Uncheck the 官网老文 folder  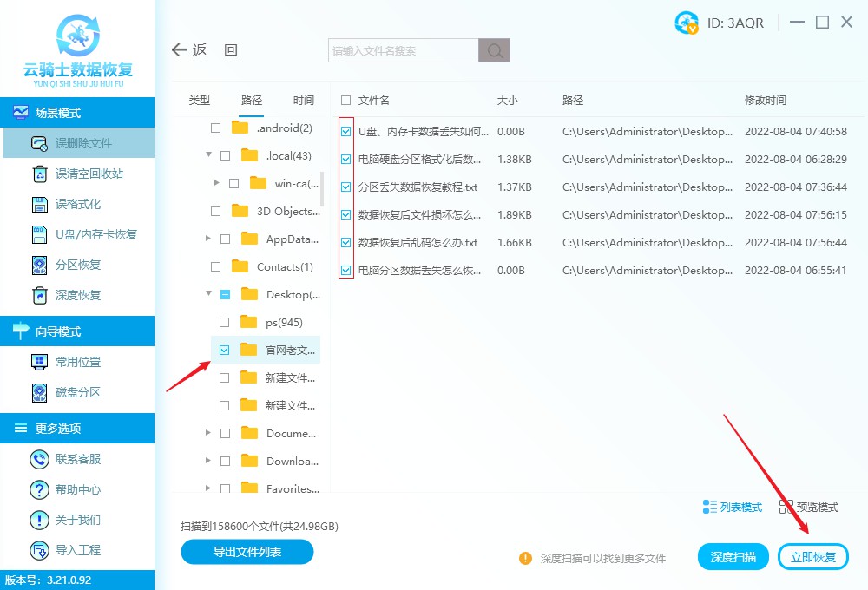point(226,350)
